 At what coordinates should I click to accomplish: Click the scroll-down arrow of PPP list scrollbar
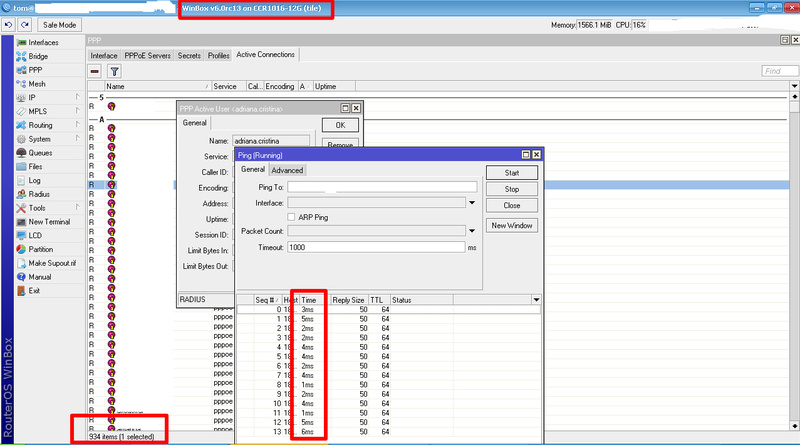[794, 426]
